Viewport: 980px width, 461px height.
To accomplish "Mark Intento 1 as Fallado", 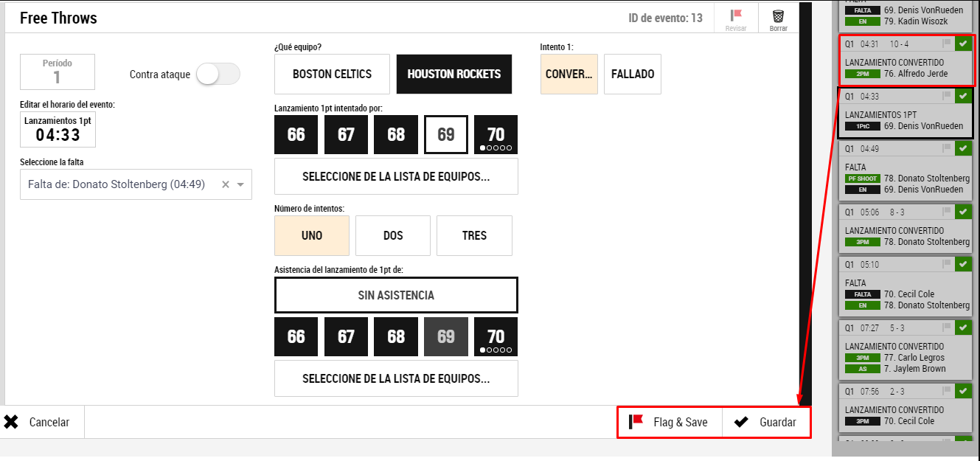I will point(633,74).
